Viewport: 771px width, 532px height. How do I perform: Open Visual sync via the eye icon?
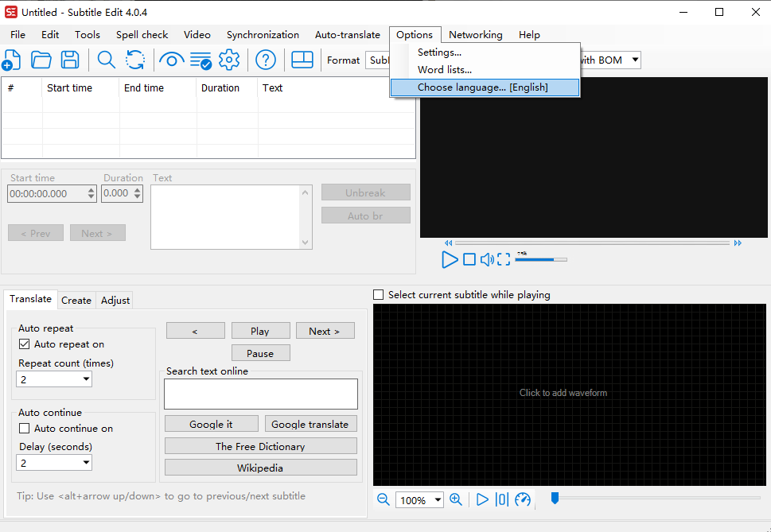tap(171, 60)
